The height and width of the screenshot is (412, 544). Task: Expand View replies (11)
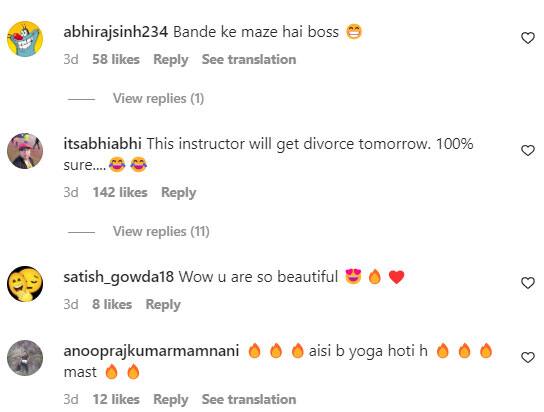(x=161, y=232)
